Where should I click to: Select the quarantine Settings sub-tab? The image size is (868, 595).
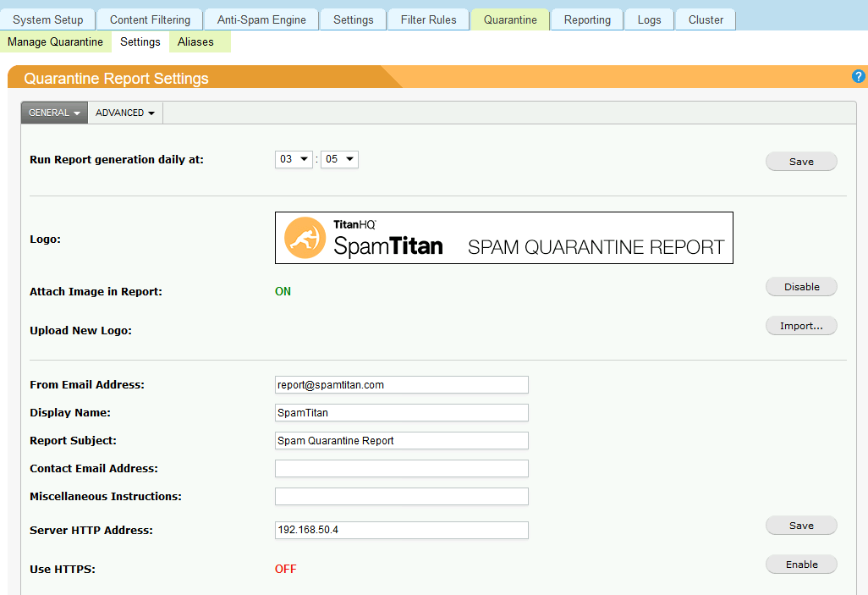click(x=140, y=42)
